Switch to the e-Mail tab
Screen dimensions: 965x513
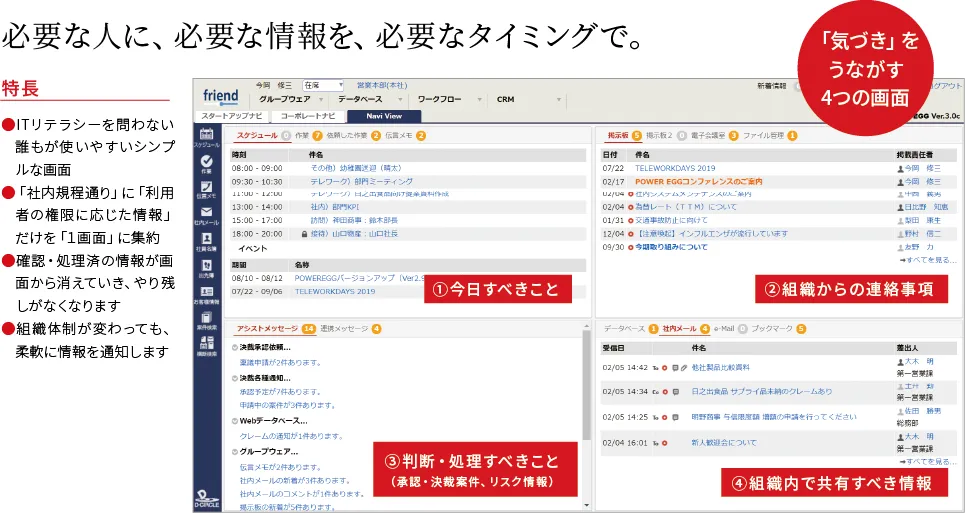coord(724,329)
